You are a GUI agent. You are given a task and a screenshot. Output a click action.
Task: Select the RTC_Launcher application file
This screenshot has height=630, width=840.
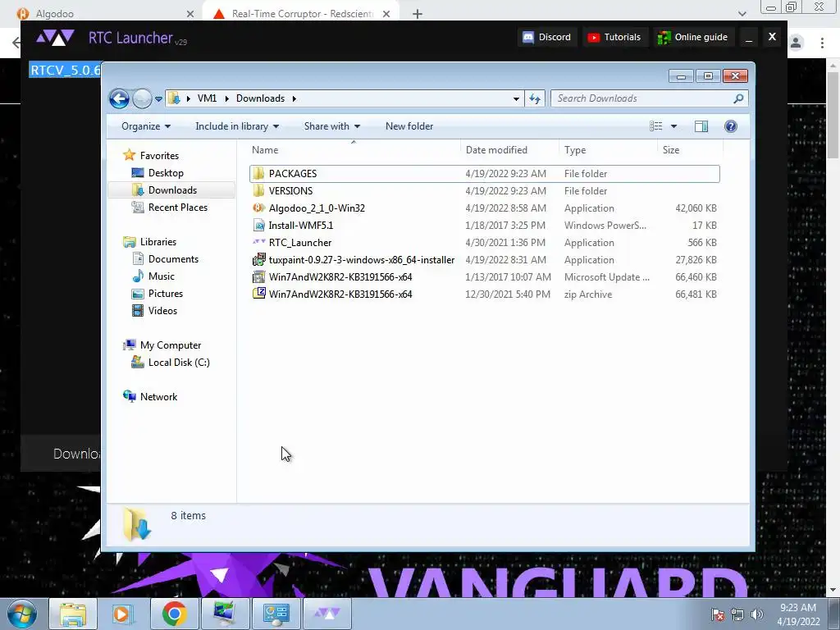coord(484,242)
